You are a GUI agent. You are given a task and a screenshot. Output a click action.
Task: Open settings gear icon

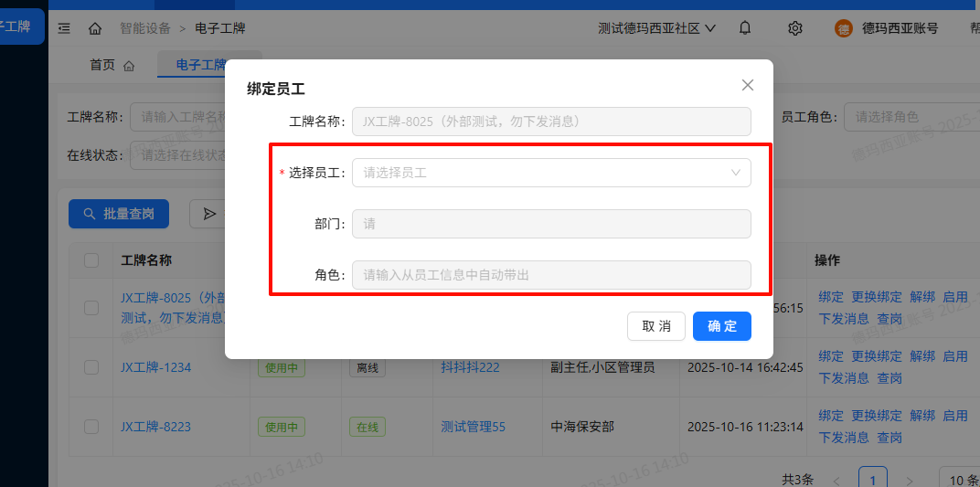coord(795,28)
